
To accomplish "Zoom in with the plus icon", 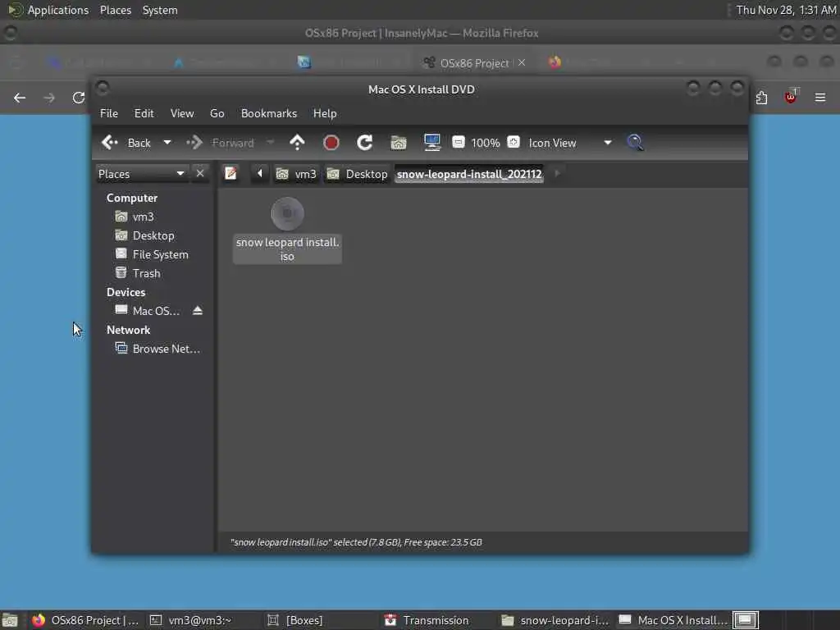I will [x=514, y=142].
